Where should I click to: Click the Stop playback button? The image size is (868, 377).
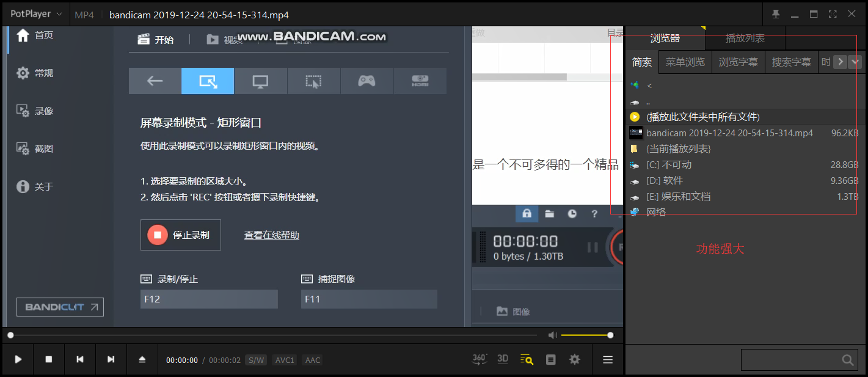(x=49, y=360)
